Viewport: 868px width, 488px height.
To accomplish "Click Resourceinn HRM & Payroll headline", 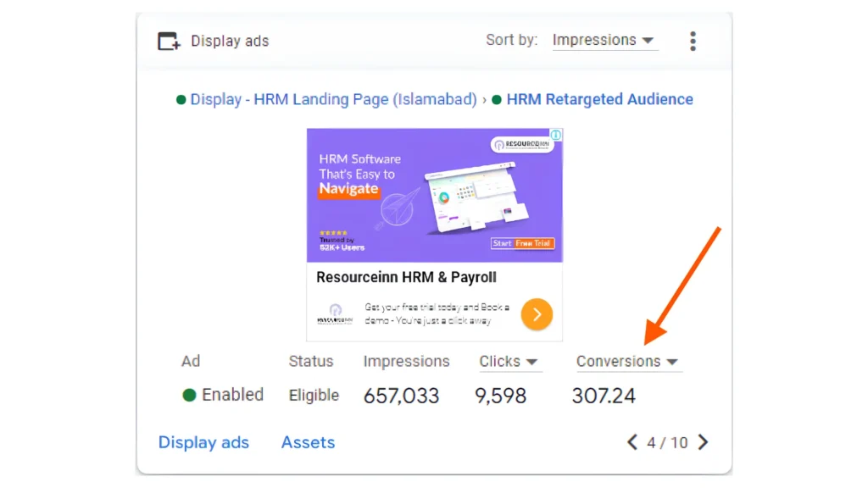I will tap(406, 277).
